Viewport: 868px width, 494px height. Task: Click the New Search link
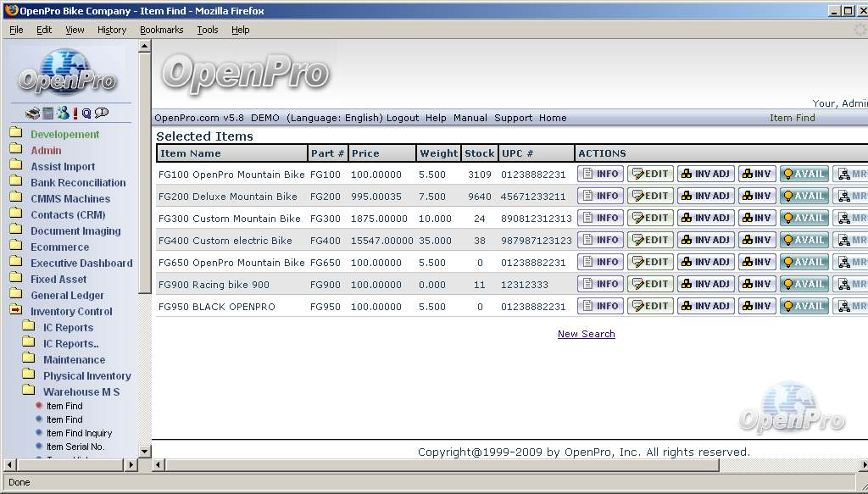coord(586,334)
